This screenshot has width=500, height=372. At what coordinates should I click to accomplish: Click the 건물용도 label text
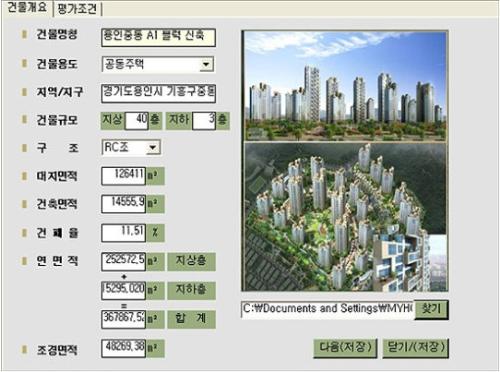(x=57, y=64)
